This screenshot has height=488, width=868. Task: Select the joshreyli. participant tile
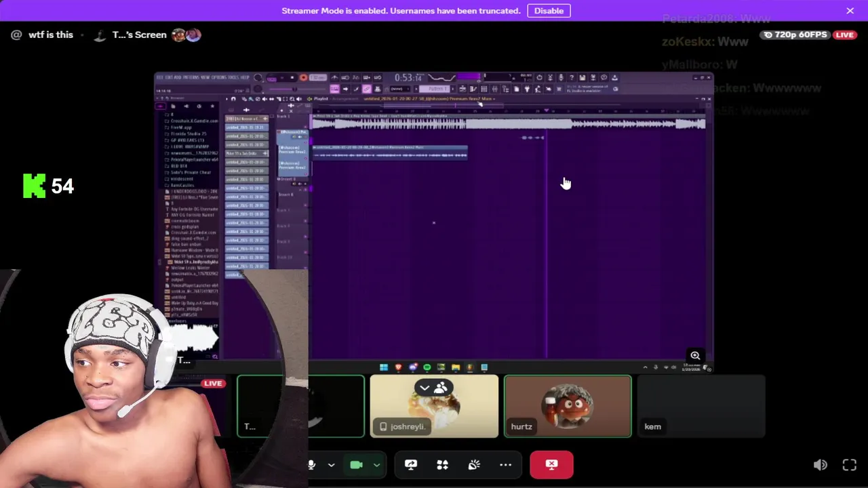pos(434,406)
